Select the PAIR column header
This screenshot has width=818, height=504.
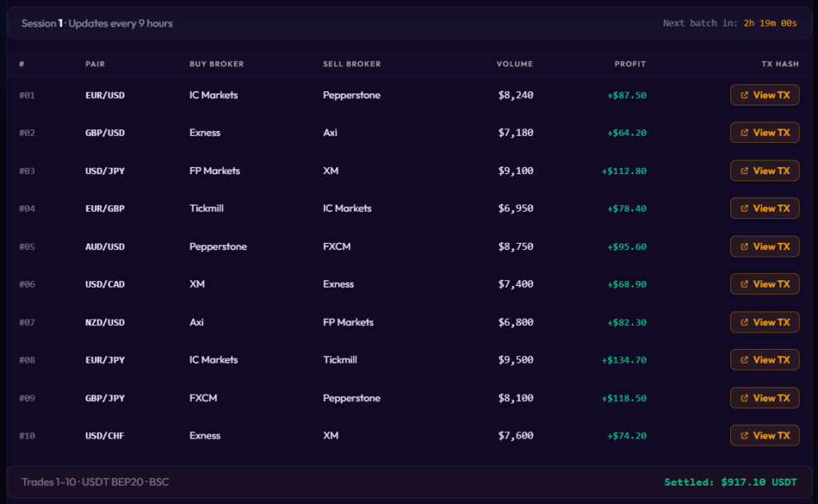point(95,64)
